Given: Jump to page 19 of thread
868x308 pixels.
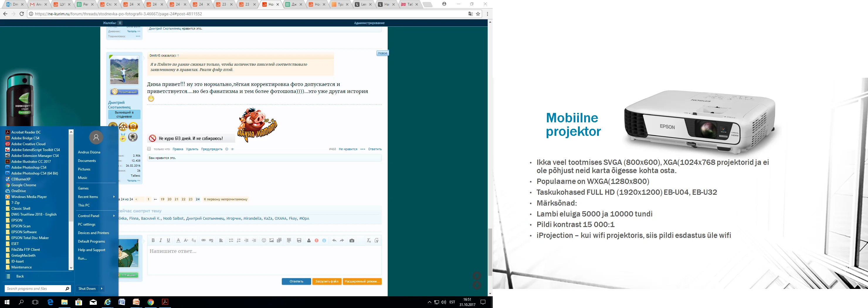Looking at the screenshot, I should point(162,199).
